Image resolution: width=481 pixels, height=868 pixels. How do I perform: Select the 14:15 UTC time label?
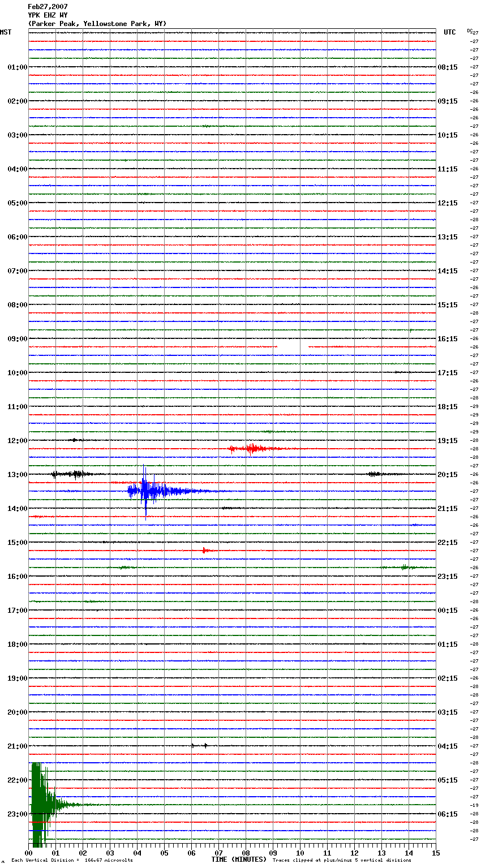(448, 271)
